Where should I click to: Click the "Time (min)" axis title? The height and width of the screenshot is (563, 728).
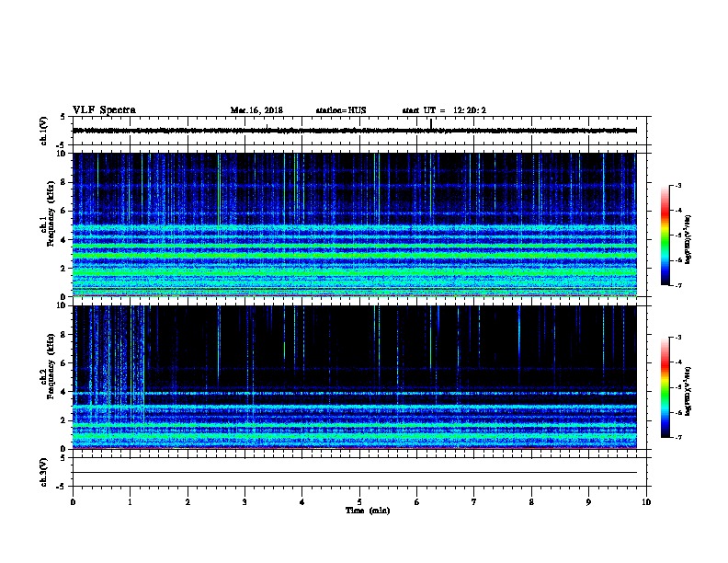point(368,511)
